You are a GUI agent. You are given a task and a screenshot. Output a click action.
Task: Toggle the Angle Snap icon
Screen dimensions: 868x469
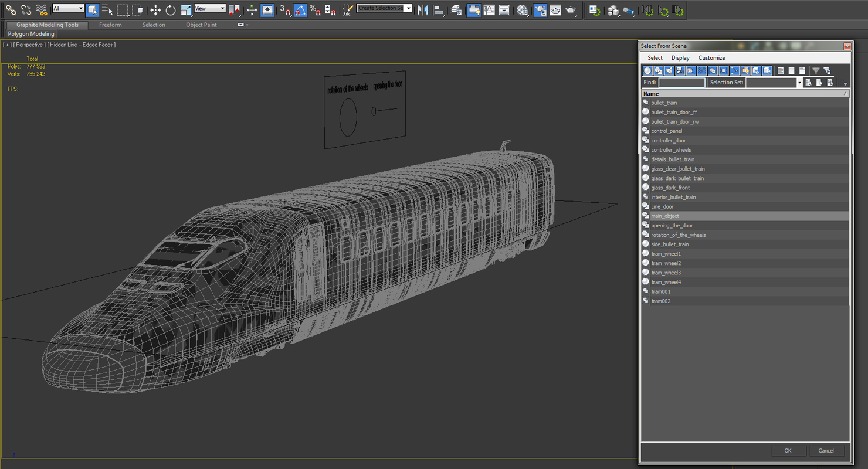tap(300, 10)
